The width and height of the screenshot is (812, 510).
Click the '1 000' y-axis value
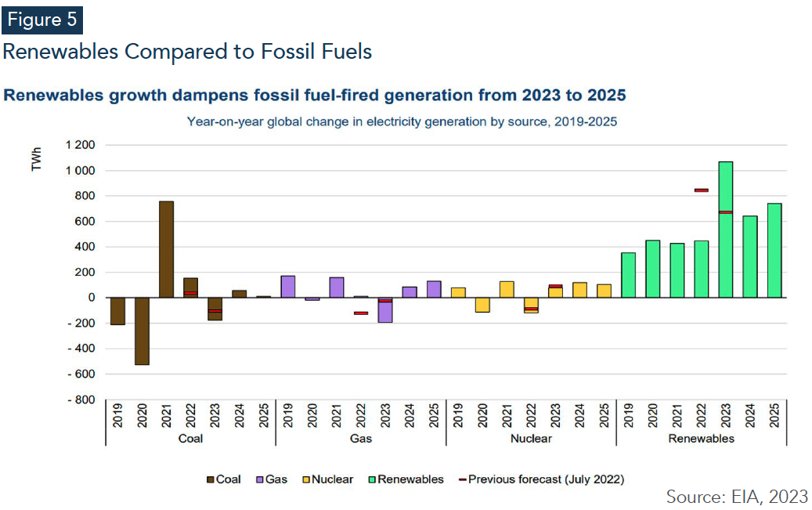[81, 171]
